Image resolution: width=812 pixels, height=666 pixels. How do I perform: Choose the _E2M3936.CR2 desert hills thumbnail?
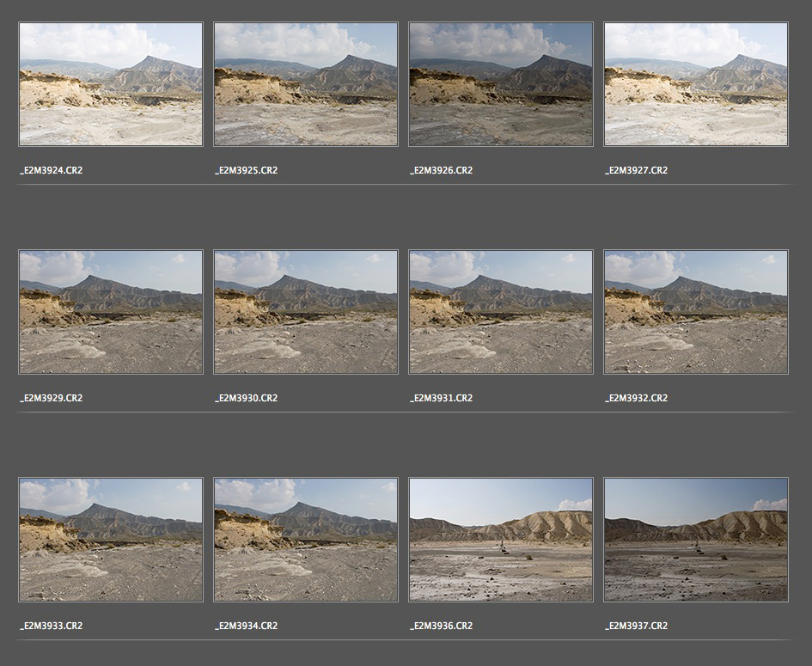[x=501, y=540]
